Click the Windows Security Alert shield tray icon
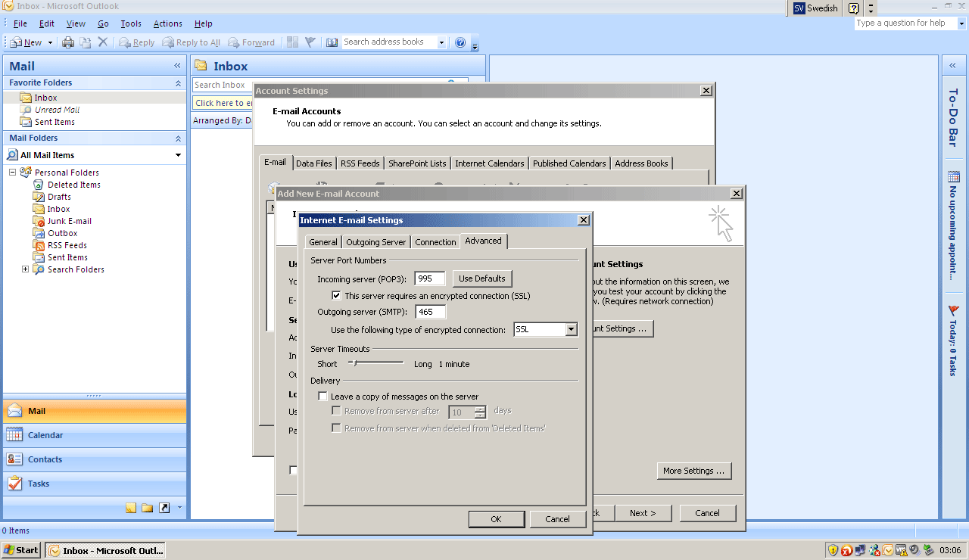Screen dimensions: 969x560 (x=833, y=551)
